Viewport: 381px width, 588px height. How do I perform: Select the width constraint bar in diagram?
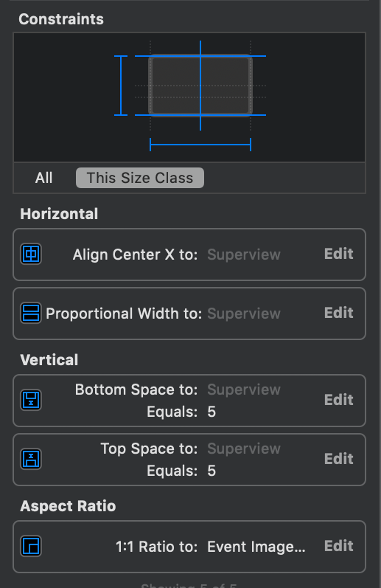[x=200, y=145]
